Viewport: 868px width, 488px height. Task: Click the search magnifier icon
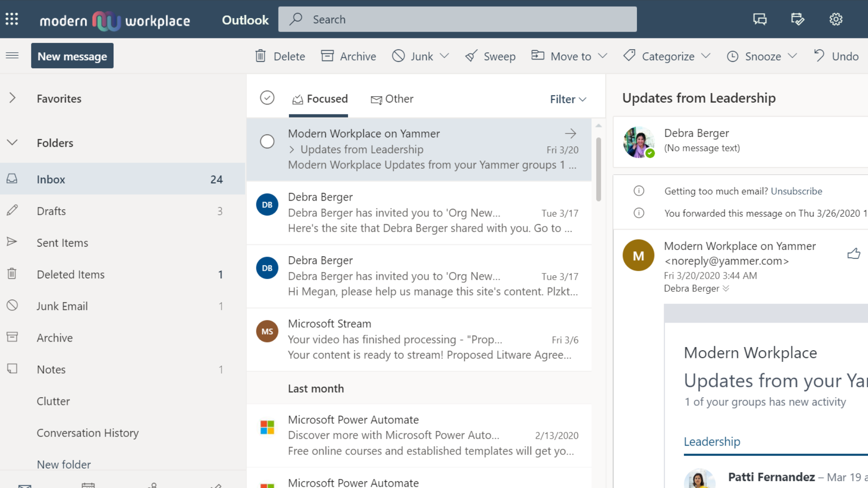pos(296,19)
